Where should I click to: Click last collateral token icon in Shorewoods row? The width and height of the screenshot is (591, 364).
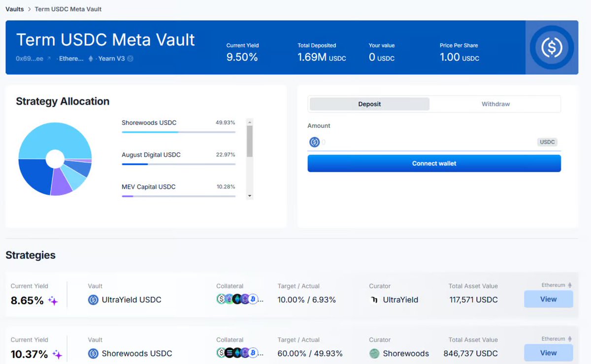pos(253,353)
